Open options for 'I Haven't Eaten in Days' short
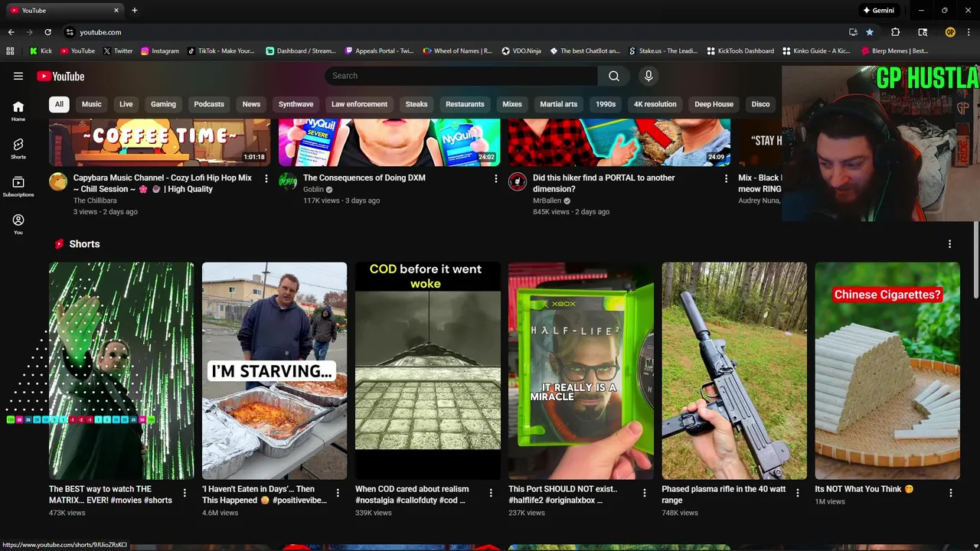The width and height of the screenshot is (980, 551). point(338,494)
